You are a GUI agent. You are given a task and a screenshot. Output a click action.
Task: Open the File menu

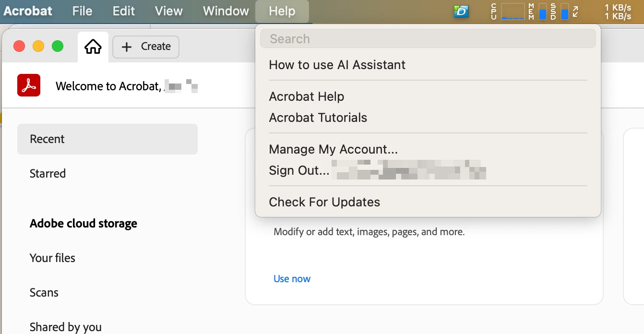tap(82, 11)
